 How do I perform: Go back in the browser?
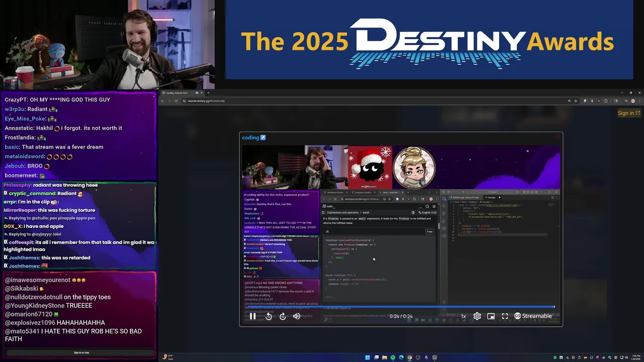coord(163,101)
